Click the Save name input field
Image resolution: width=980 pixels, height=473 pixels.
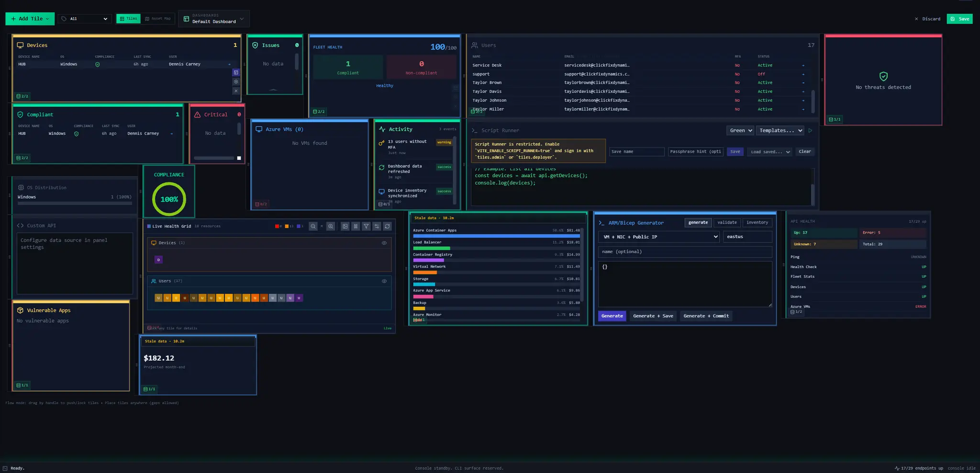click(637, 152)
